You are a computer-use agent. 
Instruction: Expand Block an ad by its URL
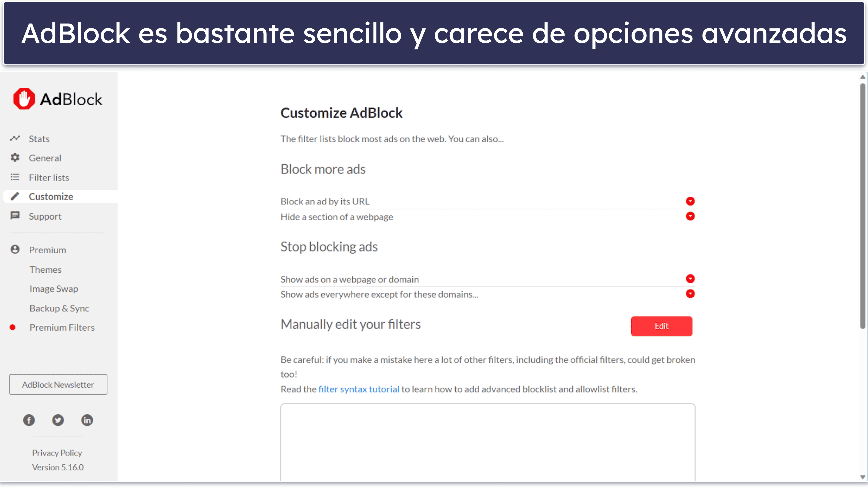[x=690, y=200]
